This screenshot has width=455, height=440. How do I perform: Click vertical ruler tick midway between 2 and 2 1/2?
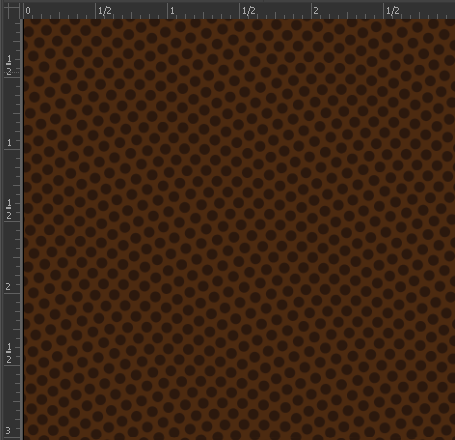coord(16,329)
